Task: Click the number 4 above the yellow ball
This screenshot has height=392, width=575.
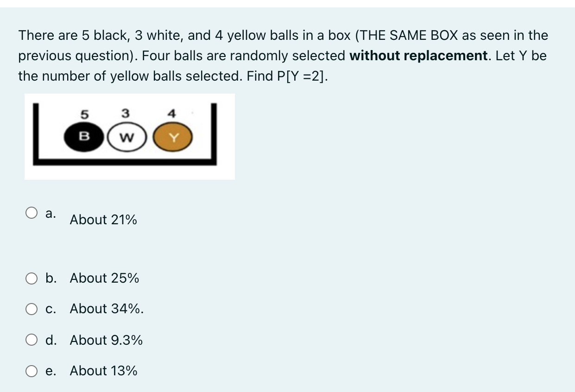Action: [x=171, y=113]
